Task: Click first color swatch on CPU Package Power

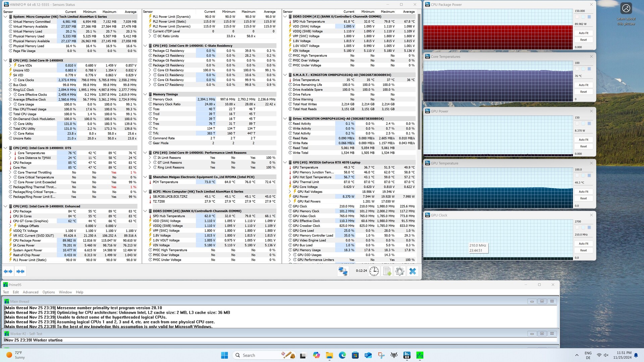Action: (577, 17)
